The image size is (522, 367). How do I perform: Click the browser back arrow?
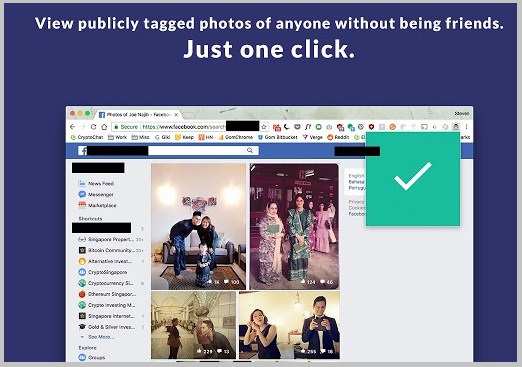72,127
